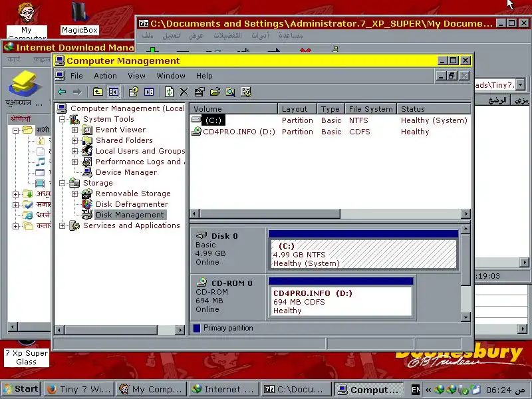Image resolution: width=532 pixels, height=399 pixels.
Task: Click the Disk Defragmenter tree icon
Action: (87, 204)
